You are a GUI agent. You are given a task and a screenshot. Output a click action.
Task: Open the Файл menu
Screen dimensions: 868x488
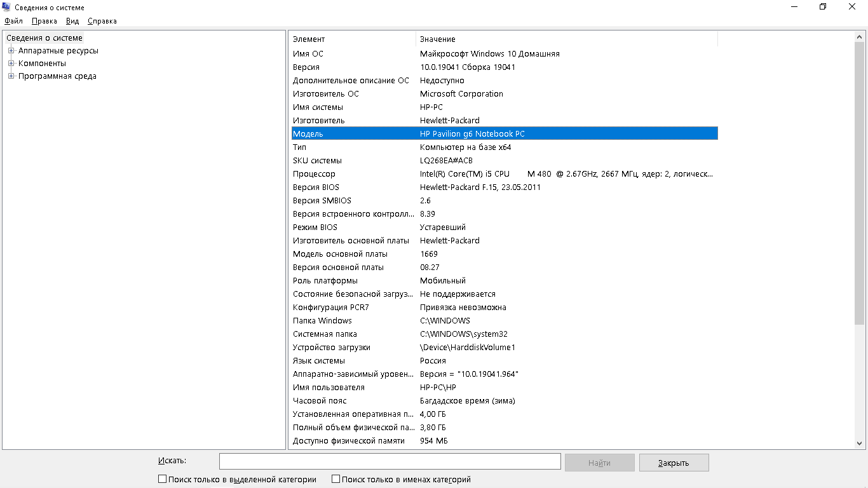[x=13, y=21]
